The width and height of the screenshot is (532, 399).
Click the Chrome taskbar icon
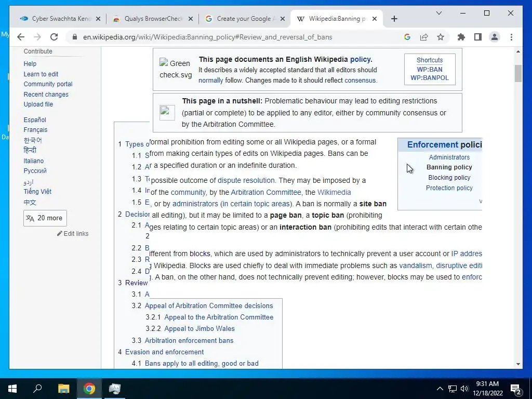(x=89, y=389)
